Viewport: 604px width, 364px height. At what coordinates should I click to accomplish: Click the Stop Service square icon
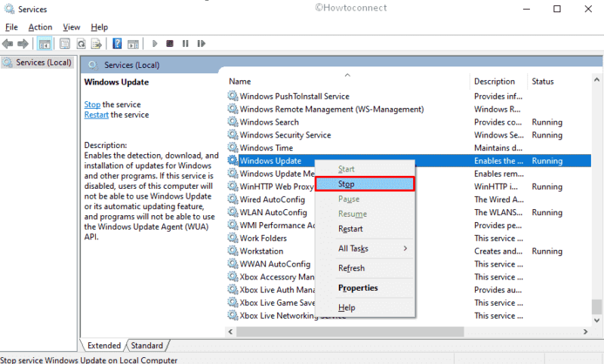(x=169, y=44)
